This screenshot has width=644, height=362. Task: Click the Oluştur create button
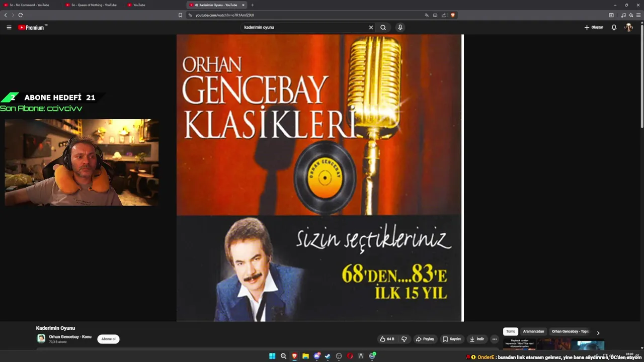pos(594,28)
